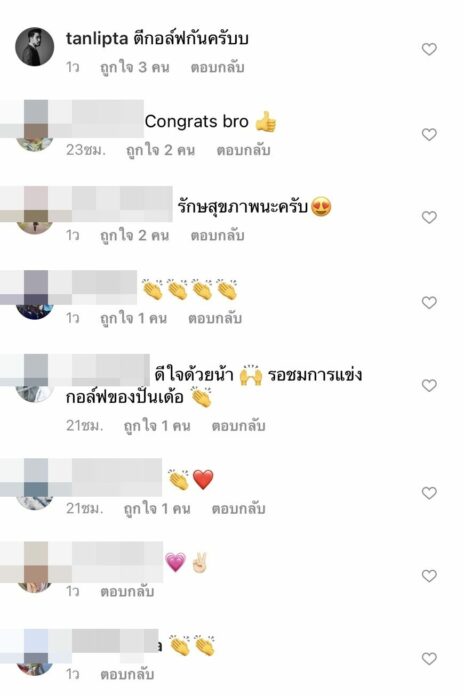Reply to pink heart and peace sign comment
Image resolution: width=464 pixels, height=696 pixels.
click(x=127, y=592)
